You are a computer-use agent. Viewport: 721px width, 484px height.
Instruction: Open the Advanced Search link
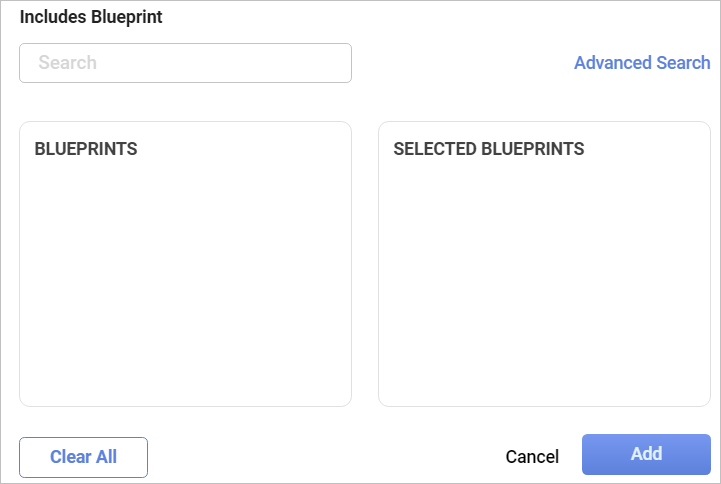tap(642, 63)
